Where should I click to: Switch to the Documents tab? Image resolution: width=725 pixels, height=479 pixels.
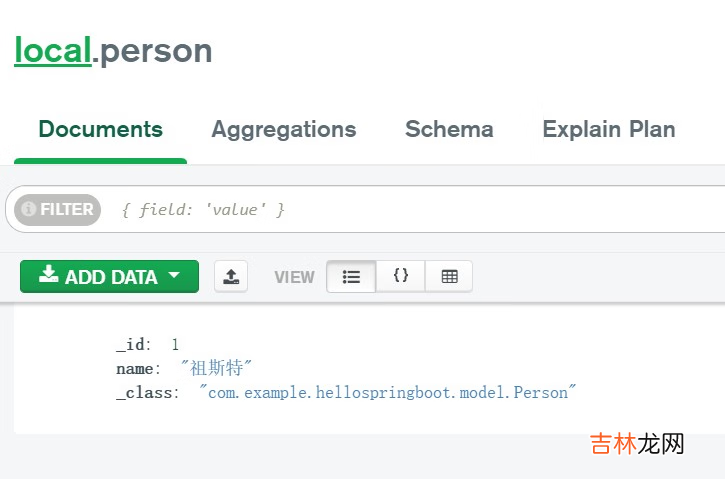point(100,130)
